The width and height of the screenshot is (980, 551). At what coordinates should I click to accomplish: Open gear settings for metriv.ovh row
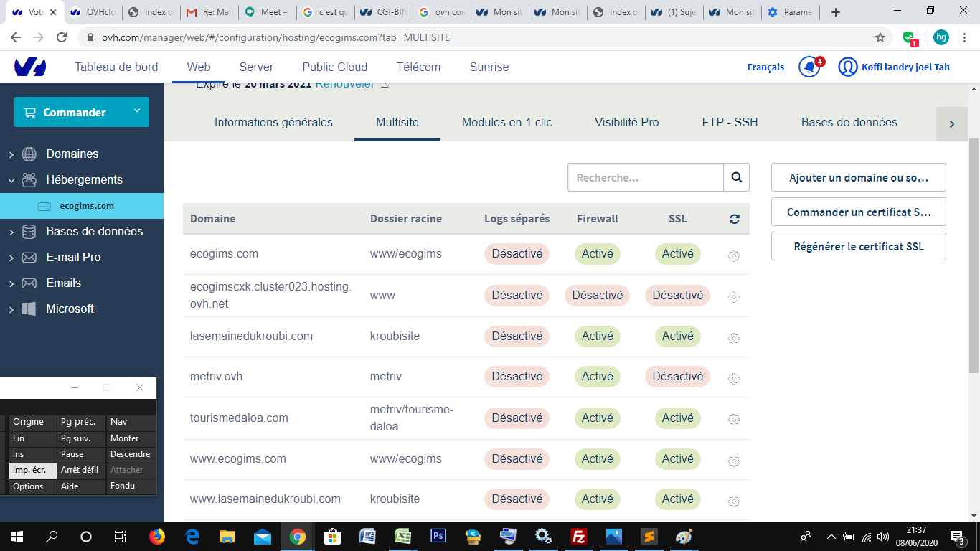733,378
